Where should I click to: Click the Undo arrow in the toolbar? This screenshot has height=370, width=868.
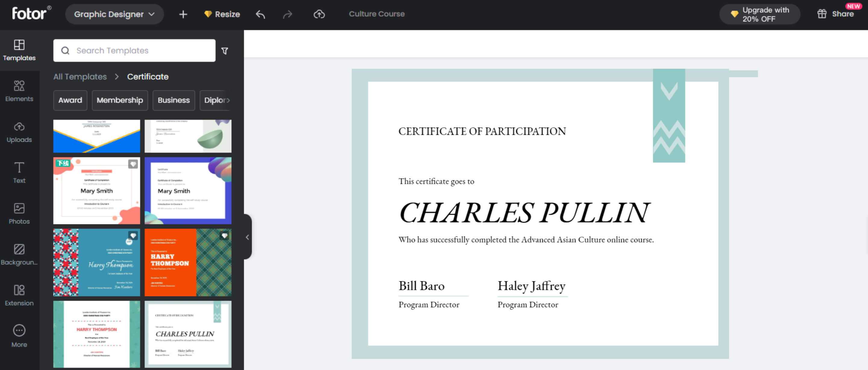260,14
